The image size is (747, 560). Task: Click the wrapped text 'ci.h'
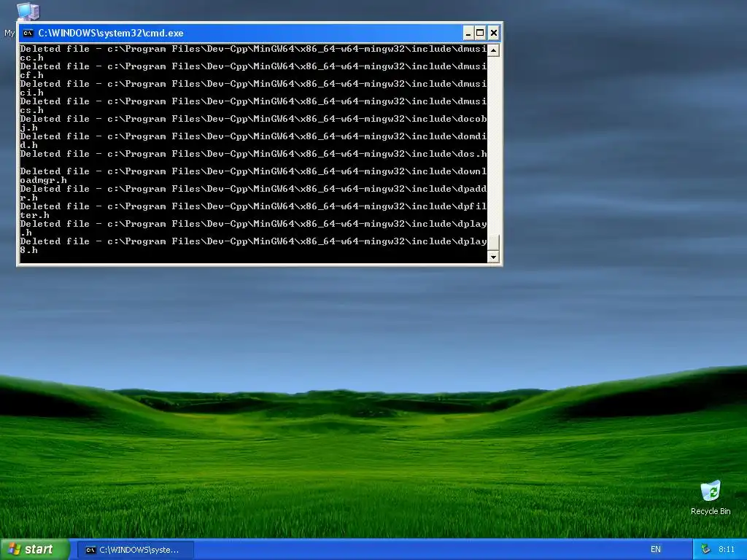(31, 93)
